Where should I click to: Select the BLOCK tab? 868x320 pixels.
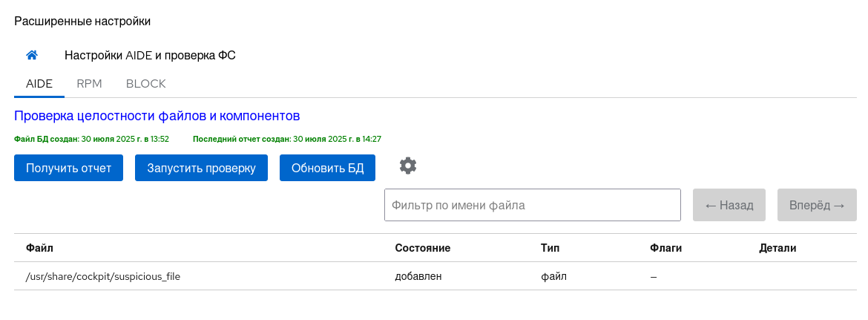pos(145,84)
